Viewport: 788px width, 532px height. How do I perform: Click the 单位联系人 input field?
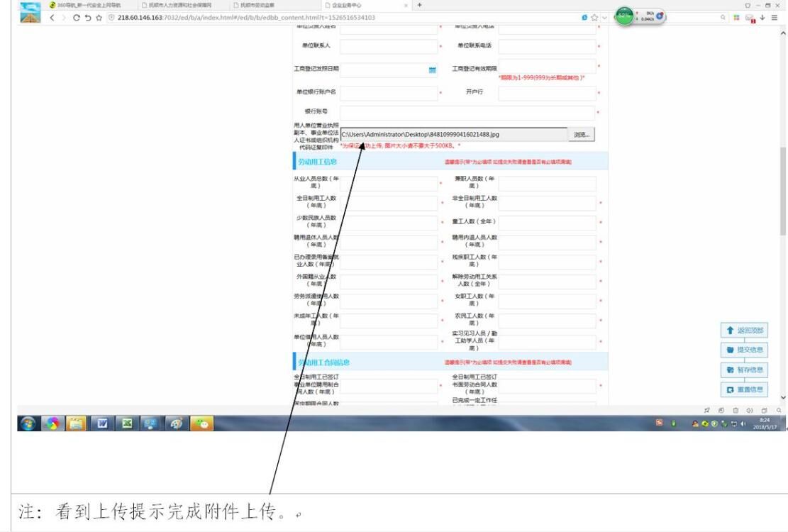coord(389,46)
